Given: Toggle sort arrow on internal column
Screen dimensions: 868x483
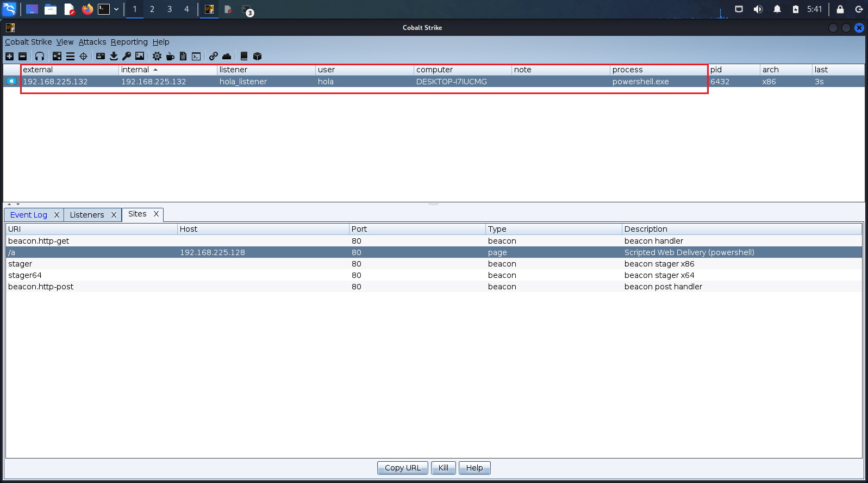Looking at the screenshot, I should [x=155, y=70].
